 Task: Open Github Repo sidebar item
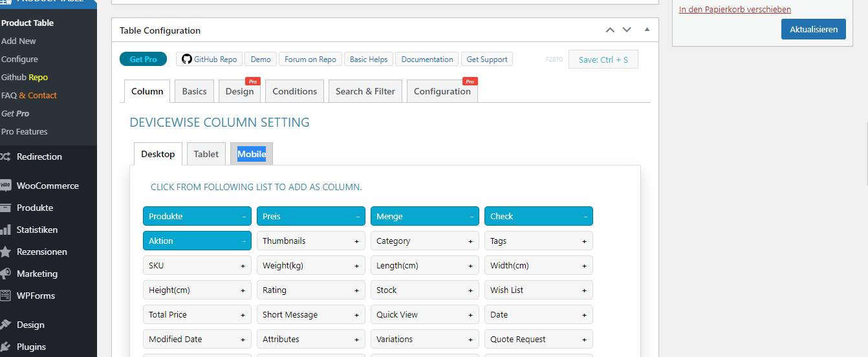pyautogui.click(x=25, y=77)
